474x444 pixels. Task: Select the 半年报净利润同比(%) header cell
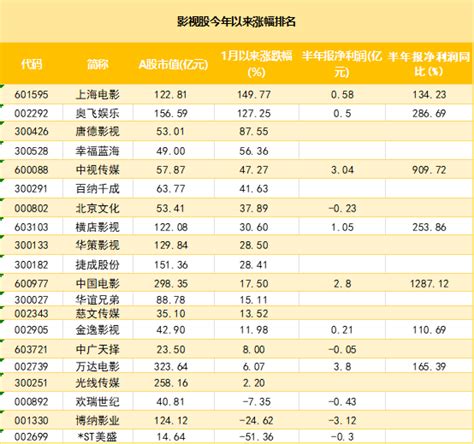coord(429,63)
